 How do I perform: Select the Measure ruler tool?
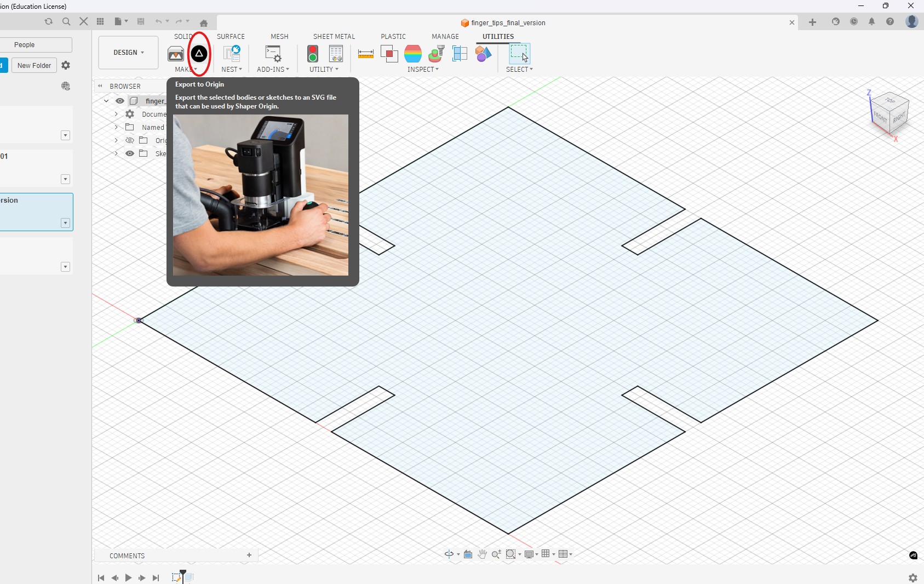(365, 54)
